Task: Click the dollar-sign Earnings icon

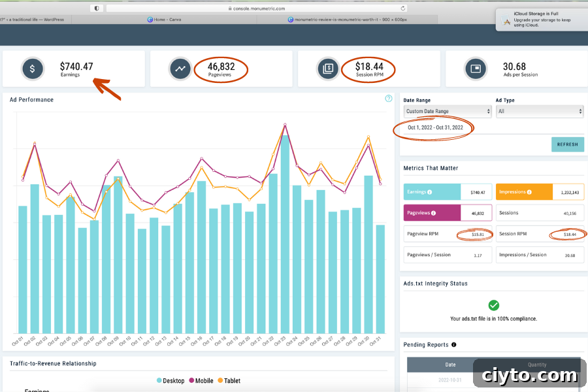Action: [x=32, y=69]
